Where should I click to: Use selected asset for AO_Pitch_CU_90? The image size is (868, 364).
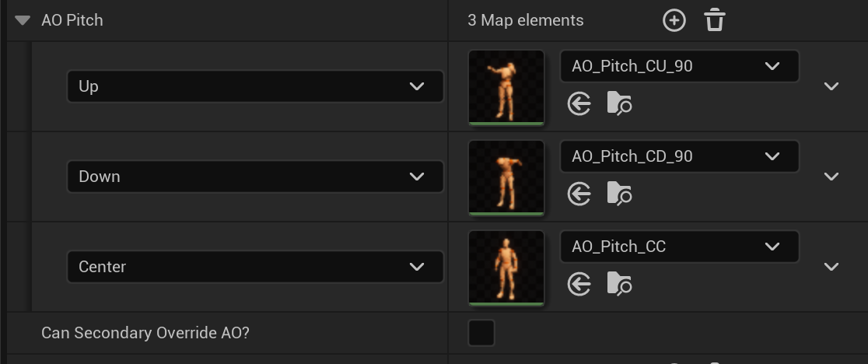pos(579,103)
